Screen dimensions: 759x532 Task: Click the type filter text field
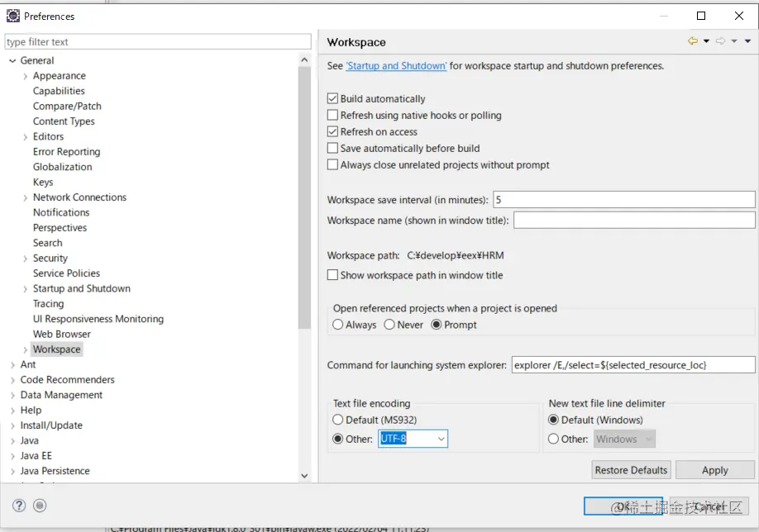158,41
